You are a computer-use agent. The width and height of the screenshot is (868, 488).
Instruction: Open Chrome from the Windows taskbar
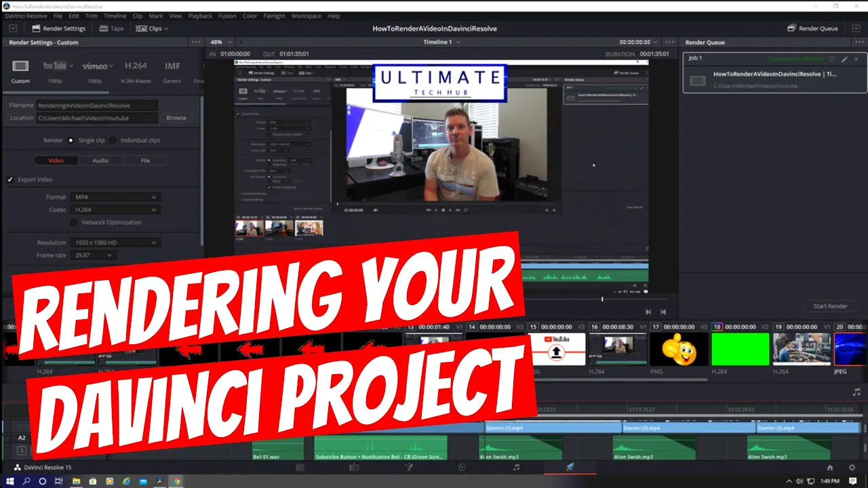177,481
